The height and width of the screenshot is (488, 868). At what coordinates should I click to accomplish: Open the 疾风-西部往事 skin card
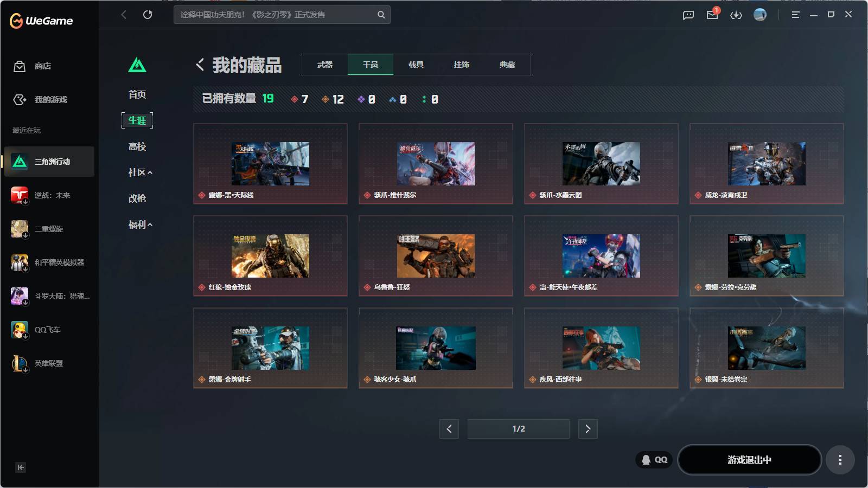point(601,348)
